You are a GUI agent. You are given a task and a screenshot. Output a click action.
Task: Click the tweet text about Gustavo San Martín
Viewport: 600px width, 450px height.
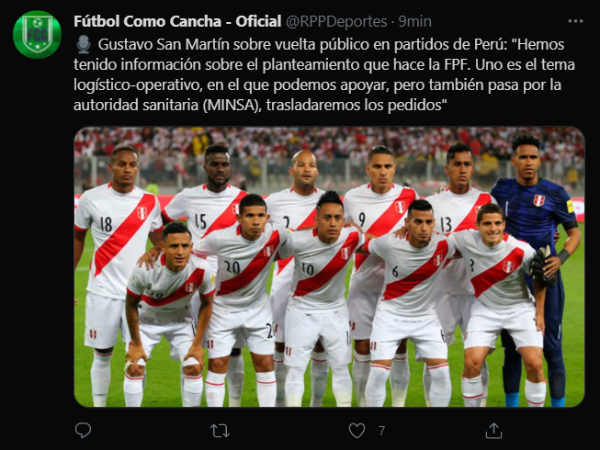click(324, 75)
